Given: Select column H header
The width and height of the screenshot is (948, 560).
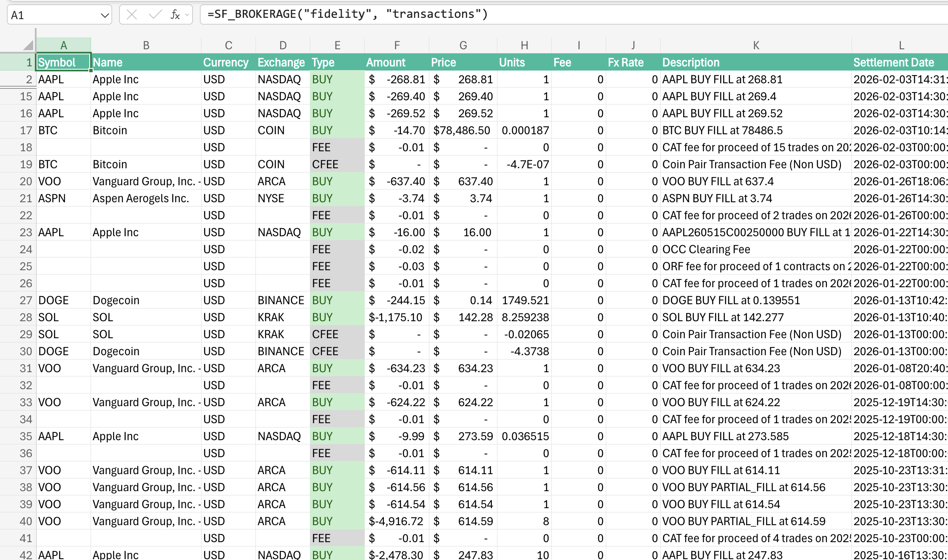Looking at the screenshot, I should pos(524,45).
